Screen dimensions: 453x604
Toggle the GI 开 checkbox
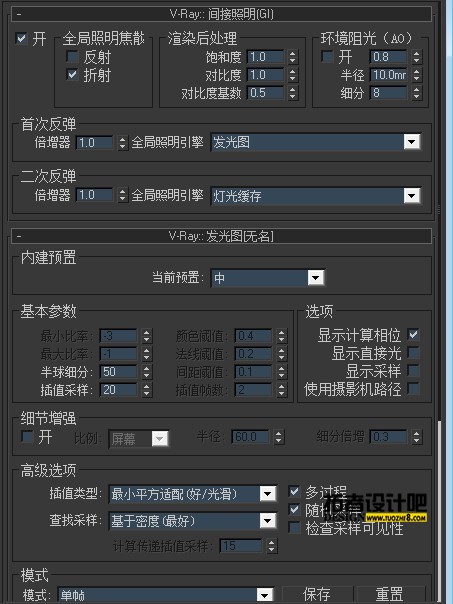[21, 39]
